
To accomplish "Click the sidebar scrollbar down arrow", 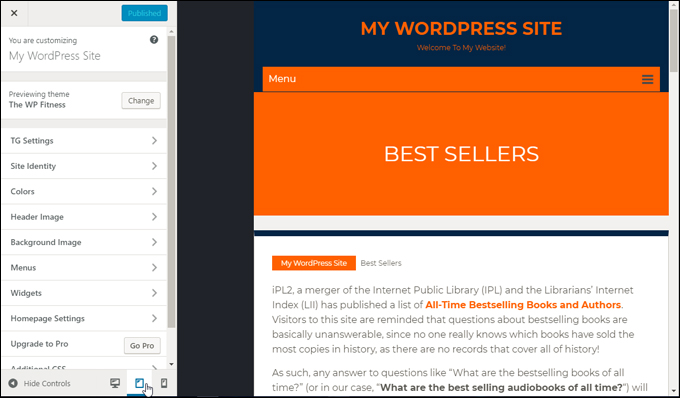I will (171, 364).
